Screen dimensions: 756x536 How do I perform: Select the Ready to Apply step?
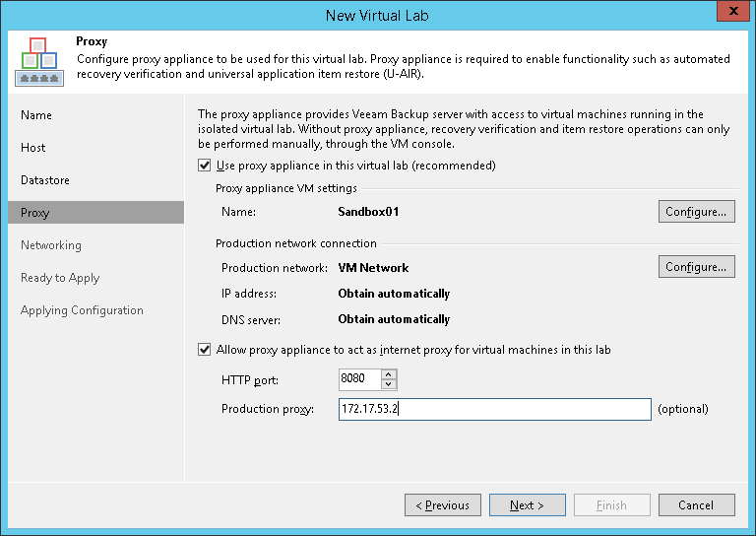tap(60, 278)
